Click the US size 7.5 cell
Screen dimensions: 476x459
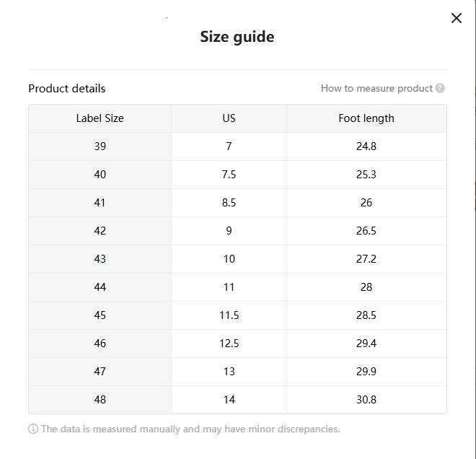[x=229, y=175]
